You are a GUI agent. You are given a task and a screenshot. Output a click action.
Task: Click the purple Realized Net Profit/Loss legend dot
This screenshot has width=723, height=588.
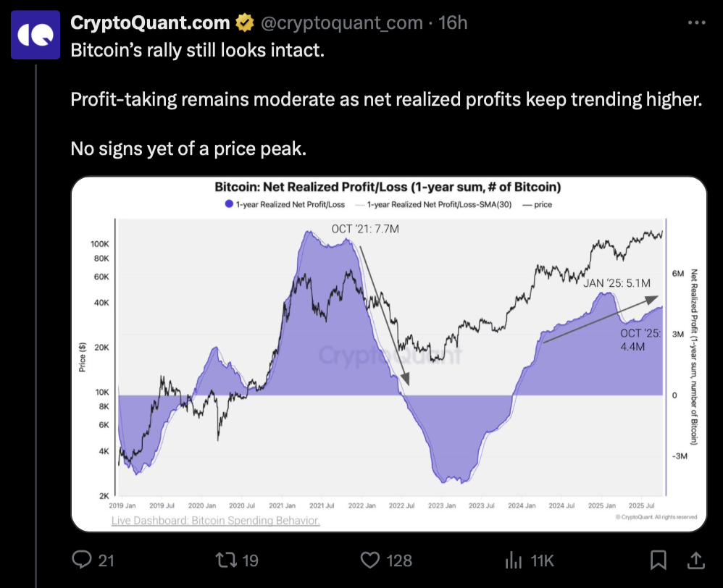228,205
